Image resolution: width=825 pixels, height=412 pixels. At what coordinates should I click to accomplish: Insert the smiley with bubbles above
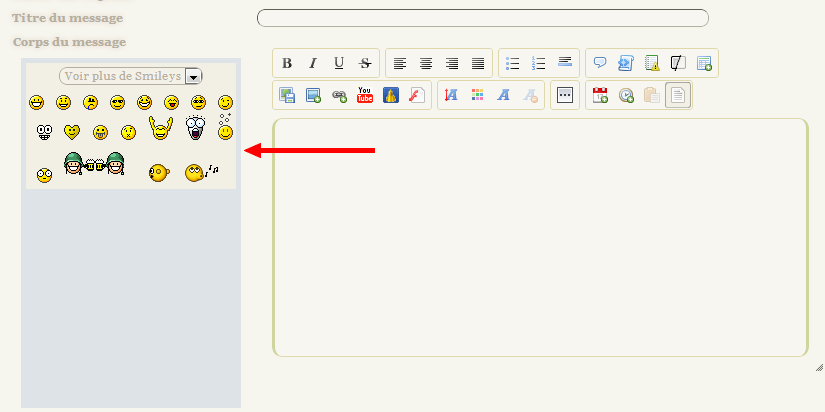pyautogui.click(x=225, y=127)
